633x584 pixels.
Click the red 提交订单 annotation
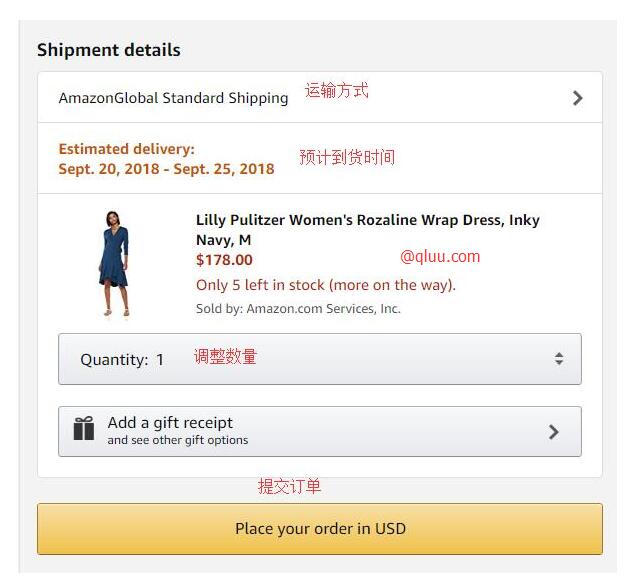click(290, 487)
